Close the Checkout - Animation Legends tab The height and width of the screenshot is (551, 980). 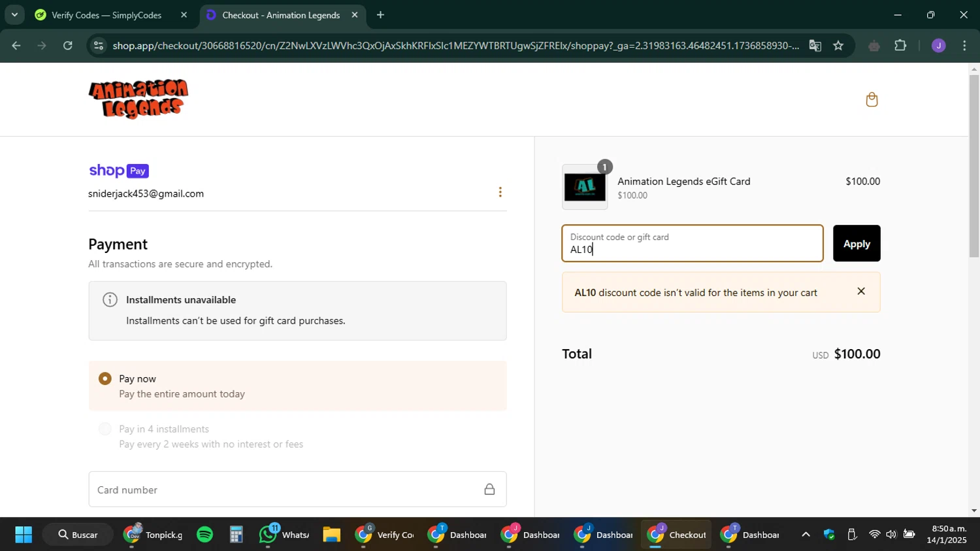[355, 14]
